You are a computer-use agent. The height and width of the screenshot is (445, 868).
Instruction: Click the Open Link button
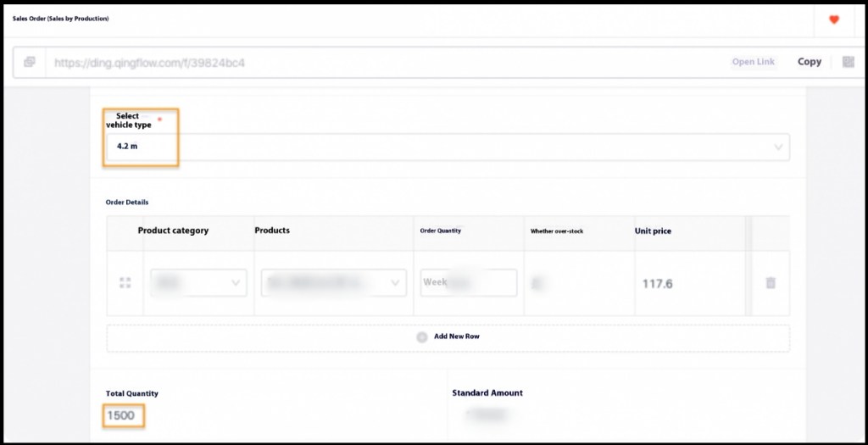click(754, 62)
